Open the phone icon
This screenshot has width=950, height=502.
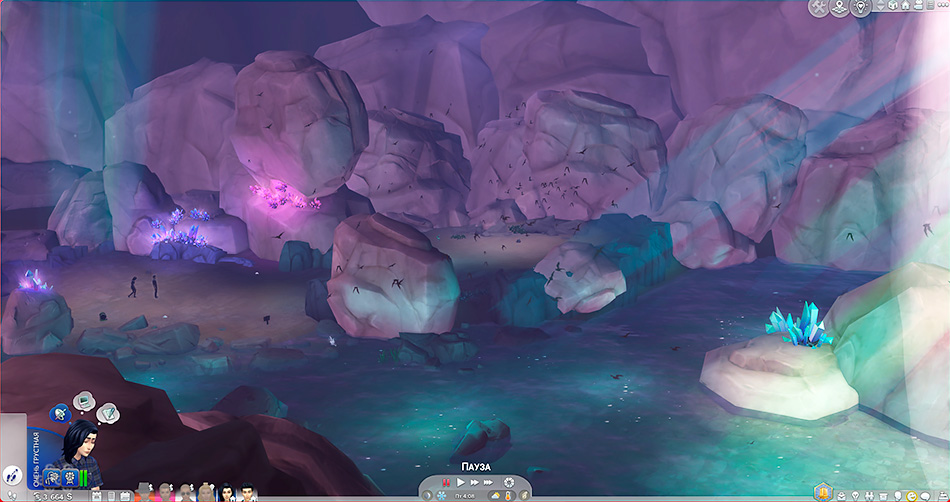111,496
